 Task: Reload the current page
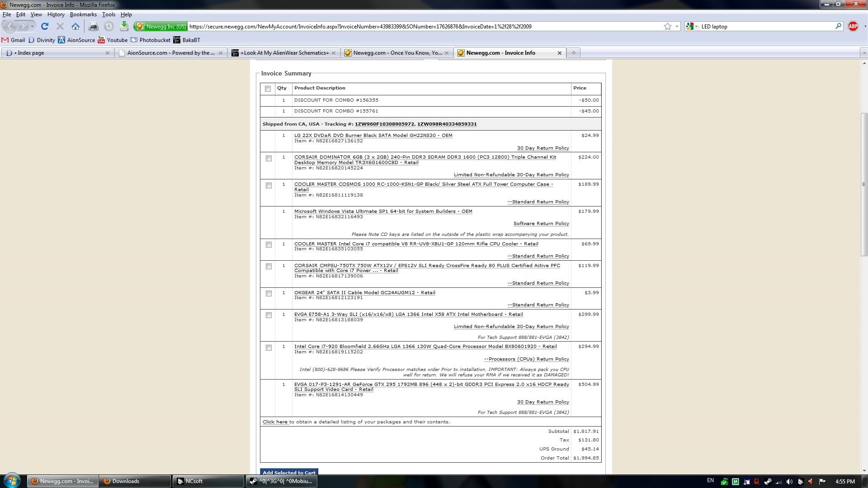45,27
